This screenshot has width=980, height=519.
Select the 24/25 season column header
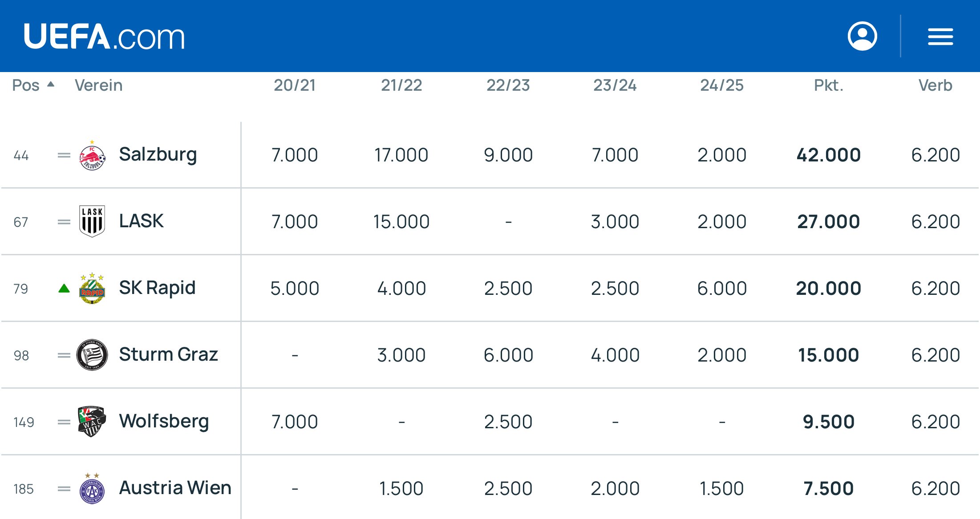click(721, 85)
